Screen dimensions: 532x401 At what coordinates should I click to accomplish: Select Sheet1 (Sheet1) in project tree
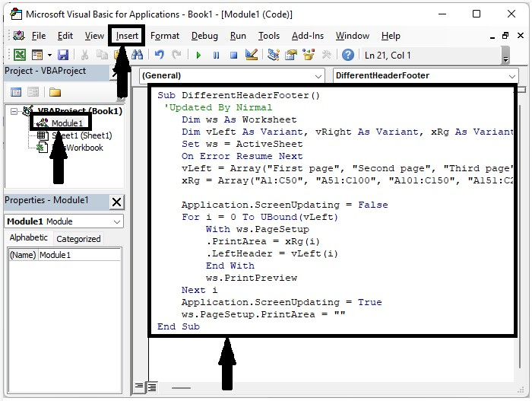point(82,135)
